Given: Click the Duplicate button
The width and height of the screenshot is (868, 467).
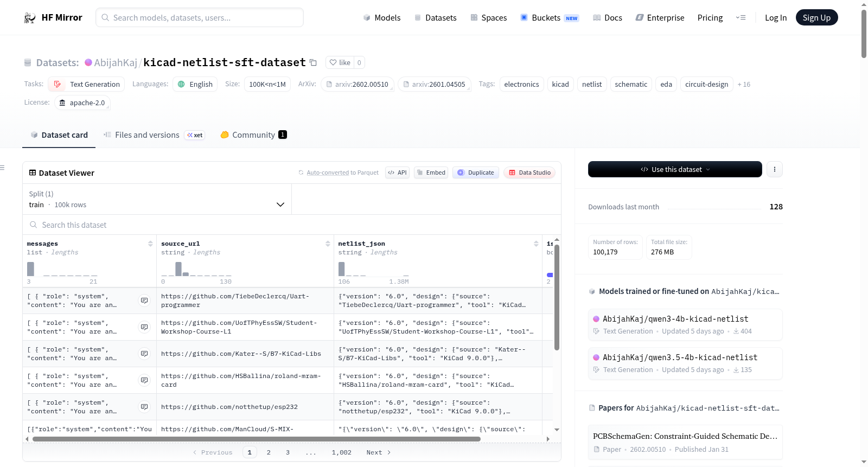Looking at the screenshot, I should pyautogui.click(x=476, y=172).
